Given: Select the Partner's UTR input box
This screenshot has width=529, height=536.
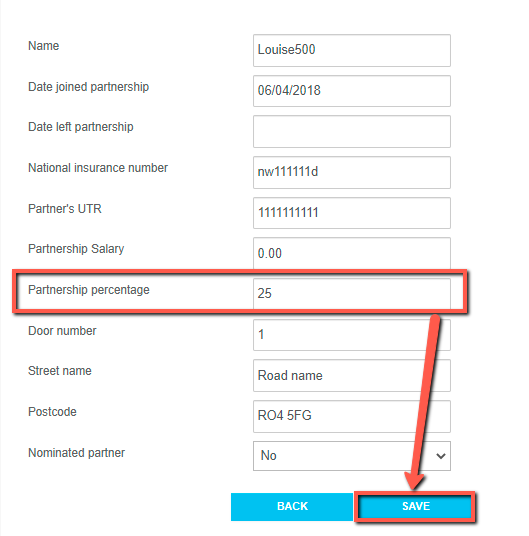Looking at the screenshot, I should [352, 213].
